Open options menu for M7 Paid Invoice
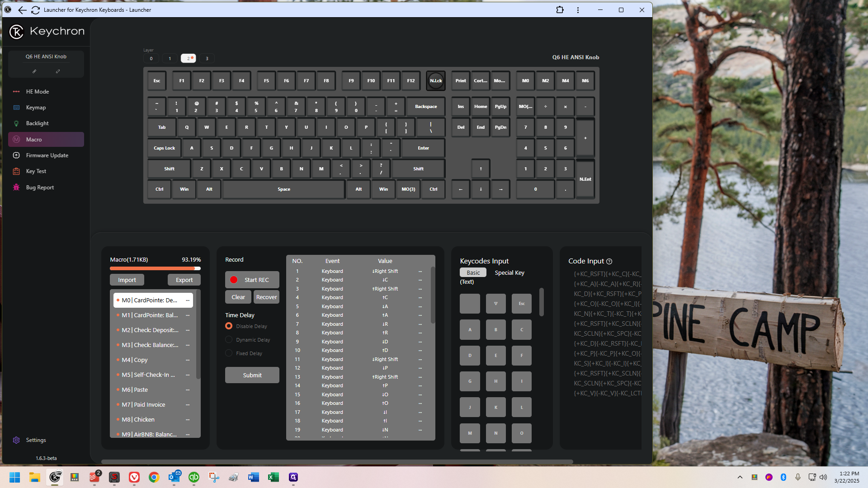Screen dimensions: 868x488 point(188,405)
